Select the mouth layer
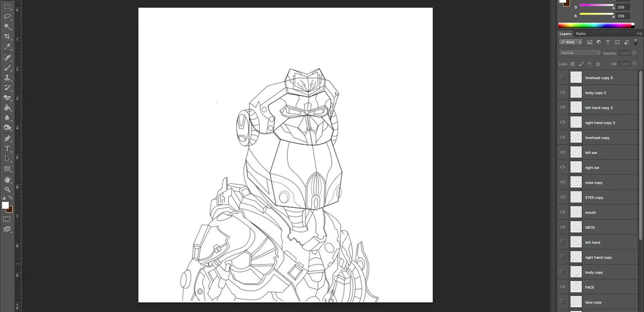This screenshot has height=312, width=644. [598, 213]
